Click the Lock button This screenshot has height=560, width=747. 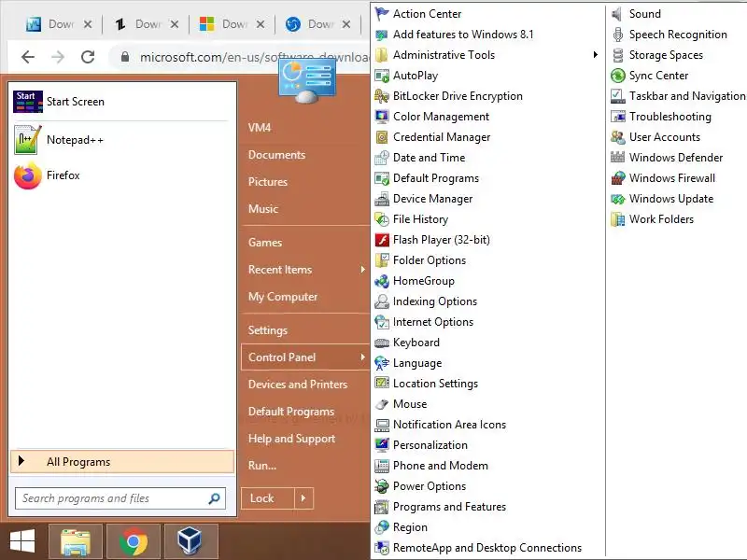click(x=268, y=498)
